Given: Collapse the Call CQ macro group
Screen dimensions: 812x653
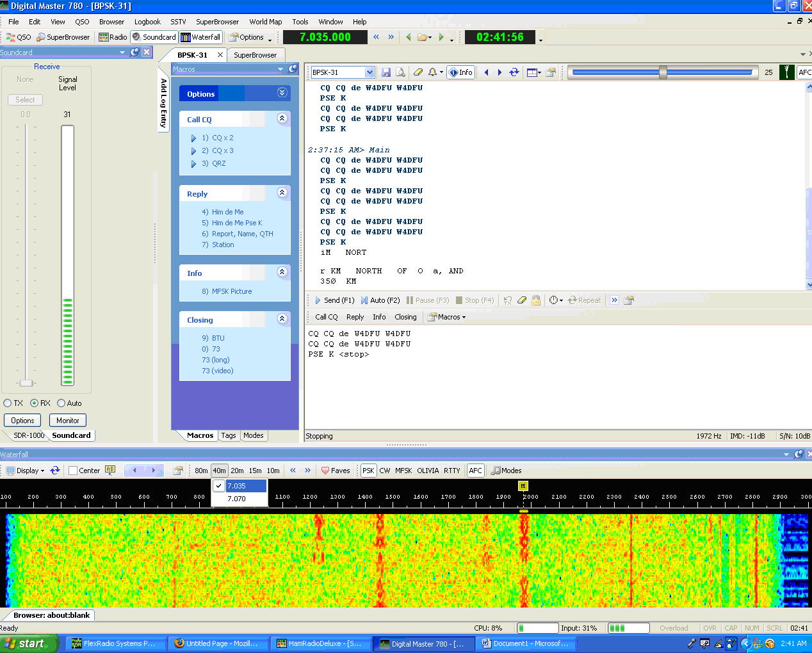Looking at the screenshot, I should tap(282, 118).
